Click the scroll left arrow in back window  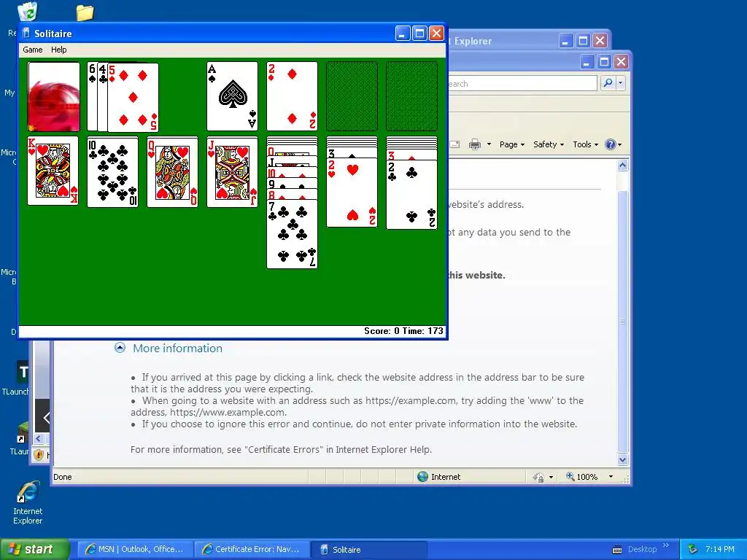click(39, 439)
